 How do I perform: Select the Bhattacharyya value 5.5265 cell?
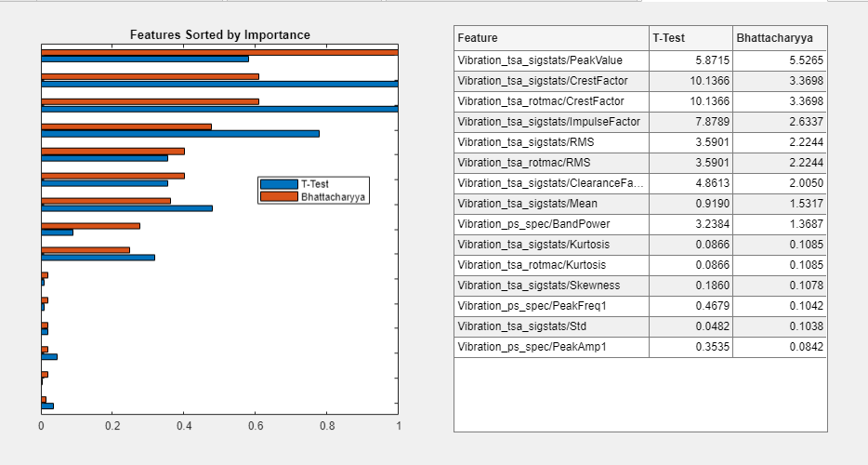[x=779, y=60]
